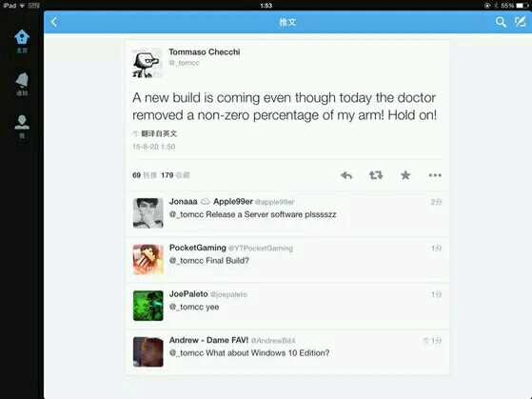Retweet the new build tweet

(376, 175)
